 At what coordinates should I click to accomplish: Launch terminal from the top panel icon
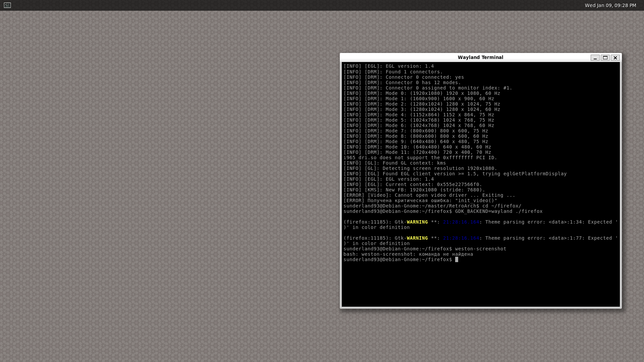(x=7, y=5)
